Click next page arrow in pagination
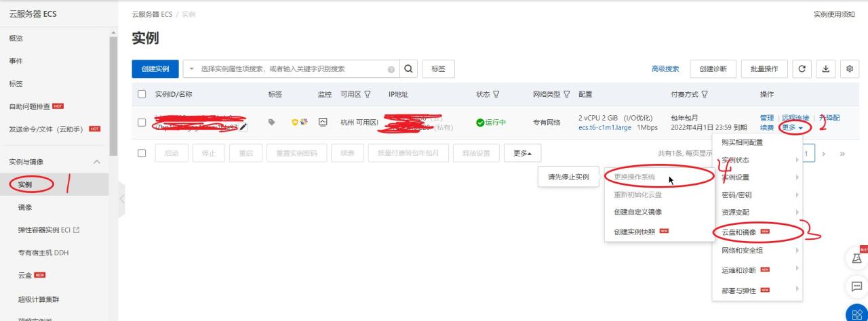The height and width of the screenshot is (321, 868). coord(824,154)
